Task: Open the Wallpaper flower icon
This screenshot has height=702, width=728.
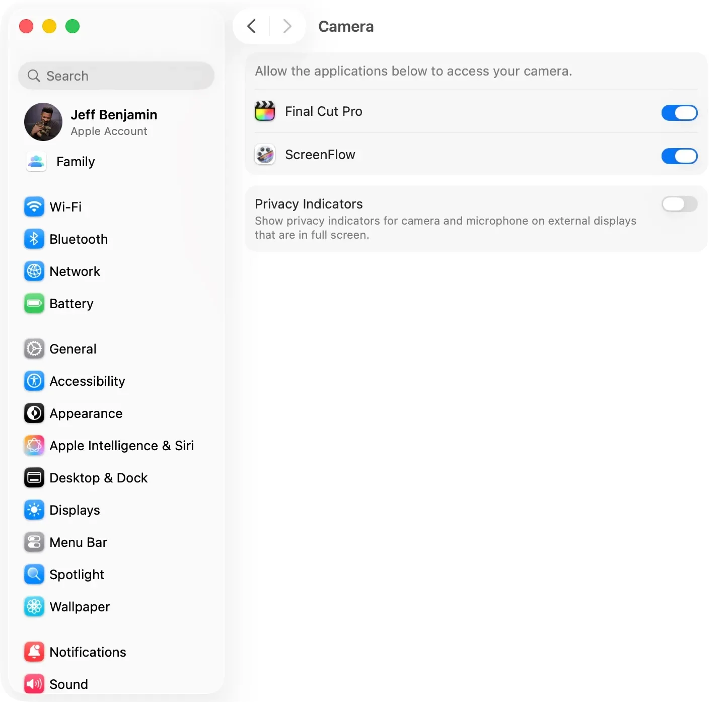Action: pyautogui.click(x=34, y=606)
